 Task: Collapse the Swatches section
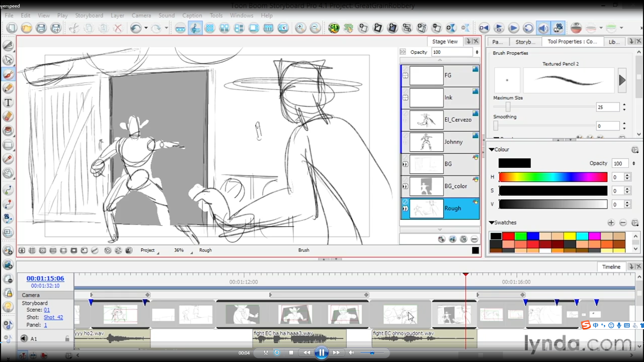pyautogui.click(x=492, y=223)
